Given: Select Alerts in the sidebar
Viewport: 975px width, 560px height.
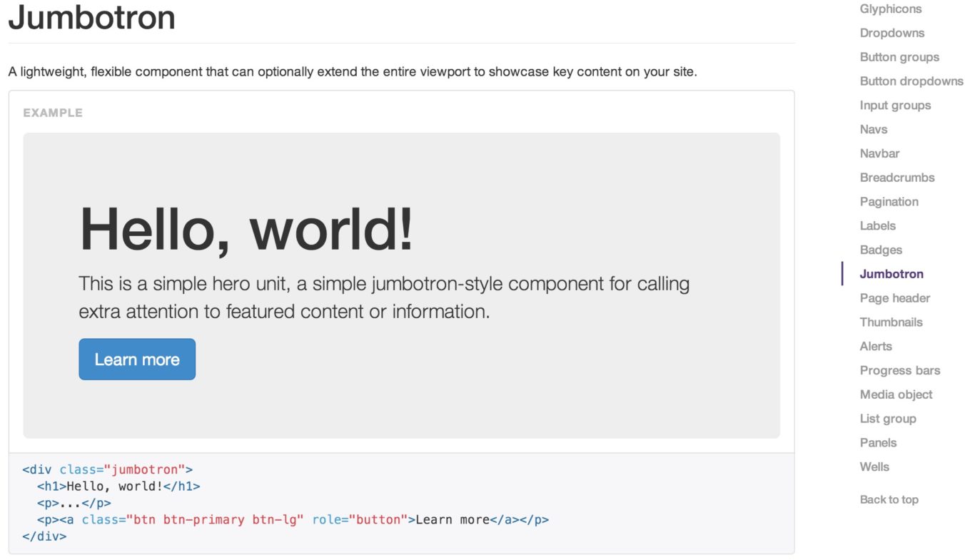Looking at the screenshot, I should point(876,347).
